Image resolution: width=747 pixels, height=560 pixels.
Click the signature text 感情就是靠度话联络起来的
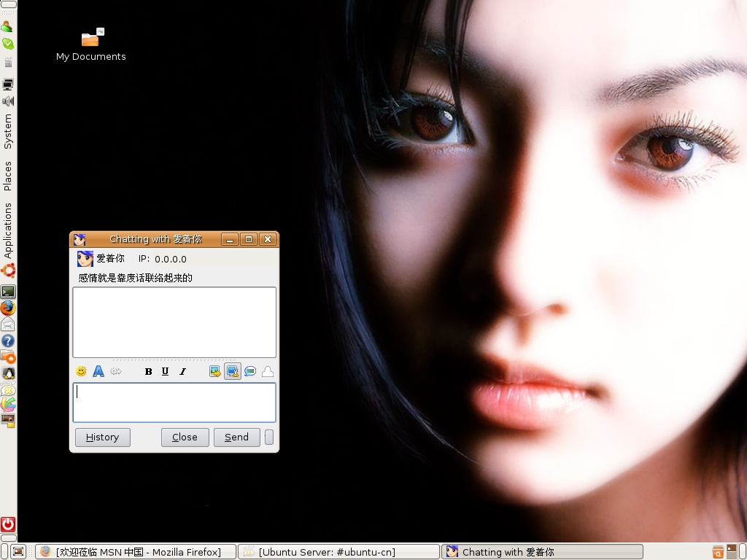135,278
